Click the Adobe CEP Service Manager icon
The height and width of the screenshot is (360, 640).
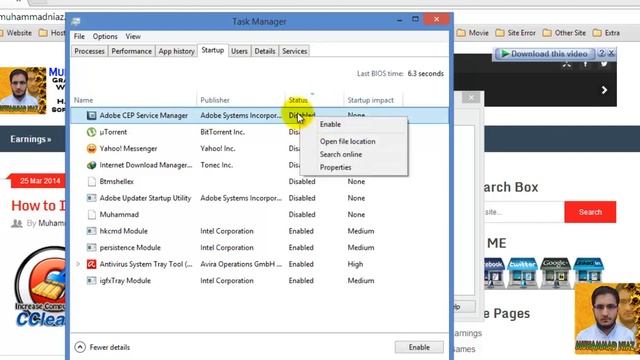[91, 116]
